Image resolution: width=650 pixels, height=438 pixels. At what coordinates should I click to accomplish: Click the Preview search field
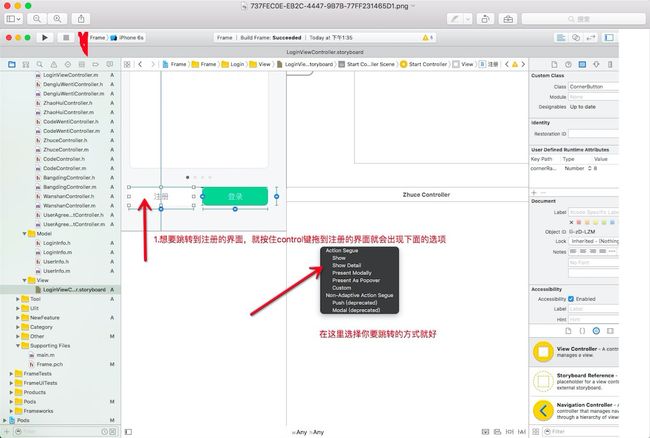pyautogui.click(x=583, y=19)
